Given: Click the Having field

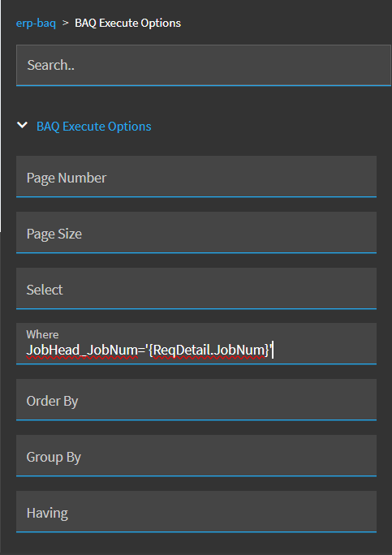Looking at the screenshot, I should [x=196, y=511].
